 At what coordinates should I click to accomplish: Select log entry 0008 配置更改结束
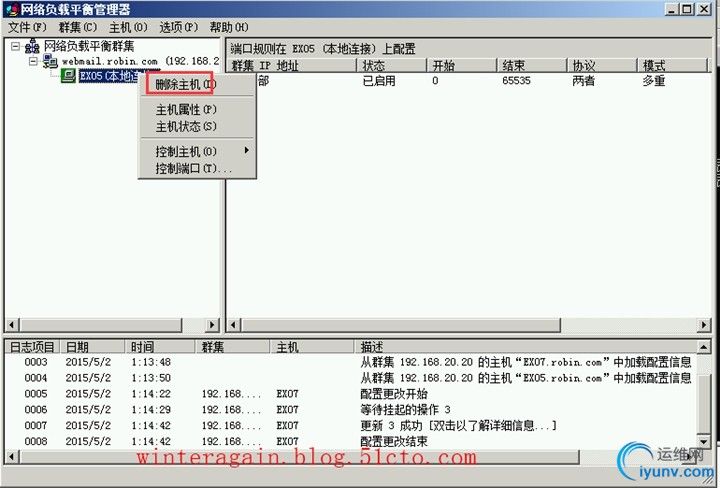(x=351, y=441)
